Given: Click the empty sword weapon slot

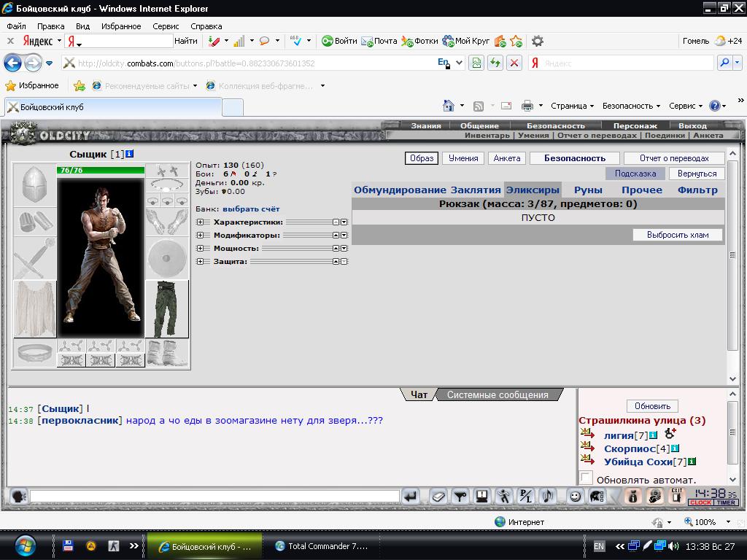Looking at the screenshot, I should tap(35, 258).
